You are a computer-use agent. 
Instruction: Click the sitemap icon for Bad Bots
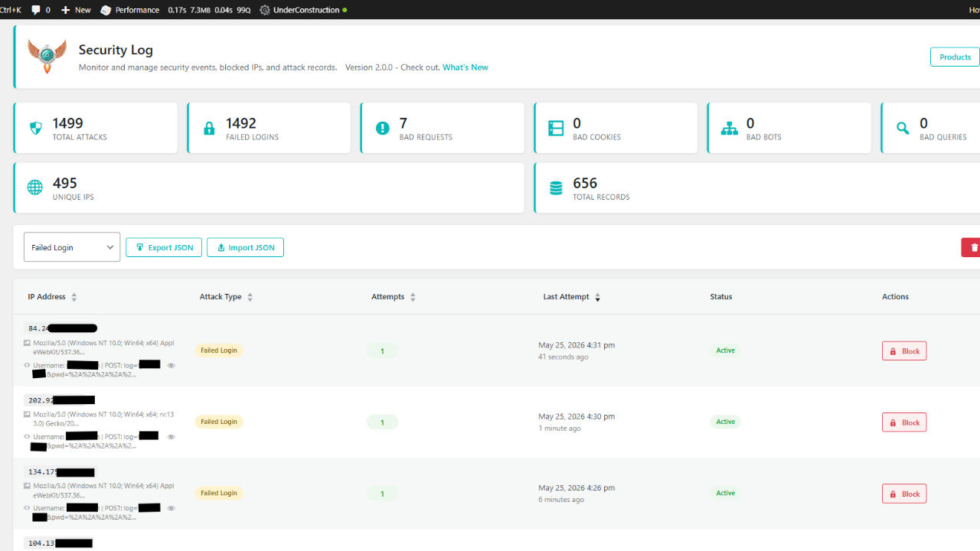tap(730, 129)
